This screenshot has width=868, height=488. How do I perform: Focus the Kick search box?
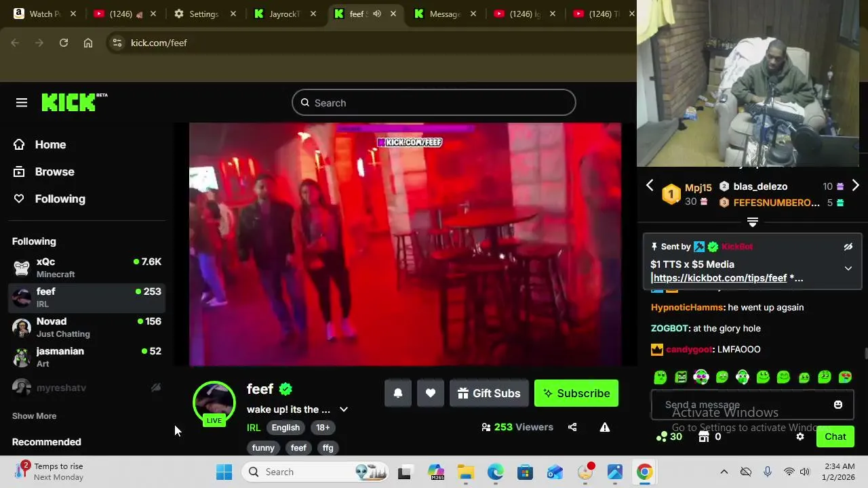[434, 103]
